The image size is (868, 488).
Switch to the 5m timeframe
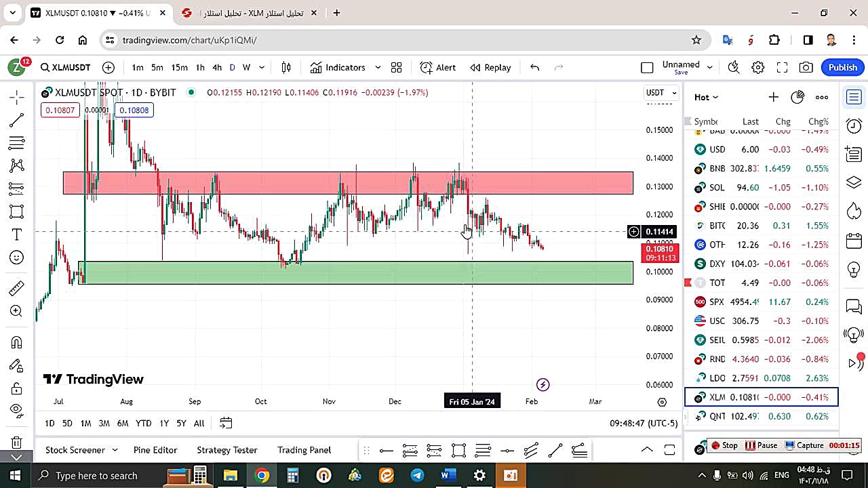tap(157, 67)
